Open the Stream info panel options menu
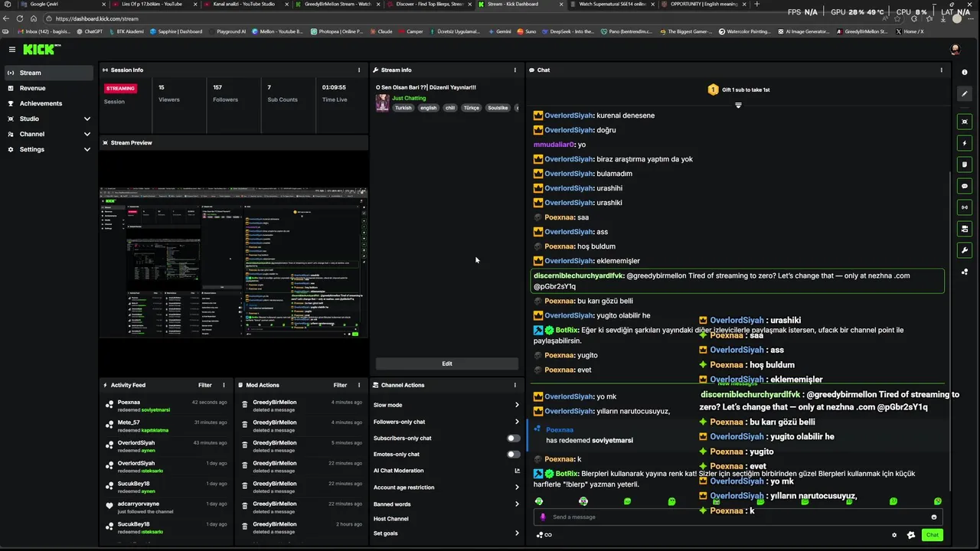This screenshot has width=980, height=551. 515,70
